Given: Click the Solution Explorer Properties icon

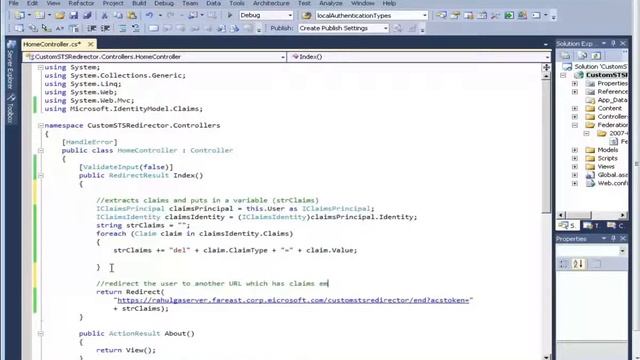Looking at the screenshot, I should click(565, 56).
